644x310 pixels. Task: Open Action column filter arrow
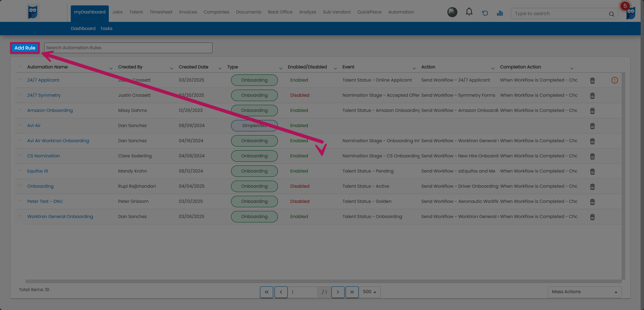[493, 68]
